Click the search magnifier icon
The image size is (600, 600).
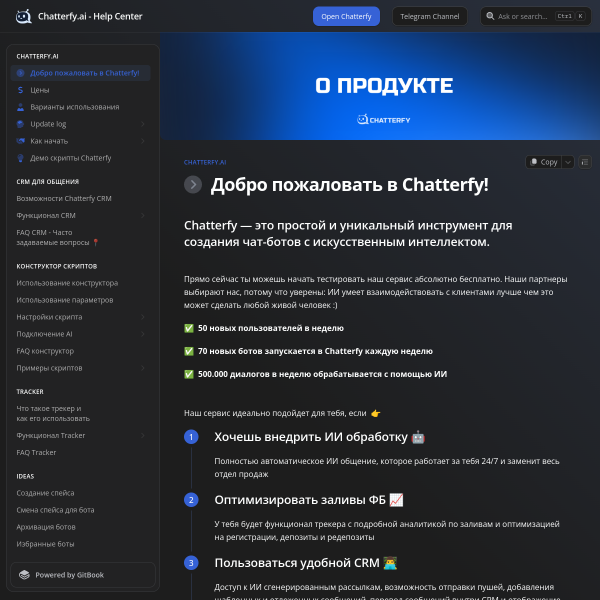click(x=490, y=16)
